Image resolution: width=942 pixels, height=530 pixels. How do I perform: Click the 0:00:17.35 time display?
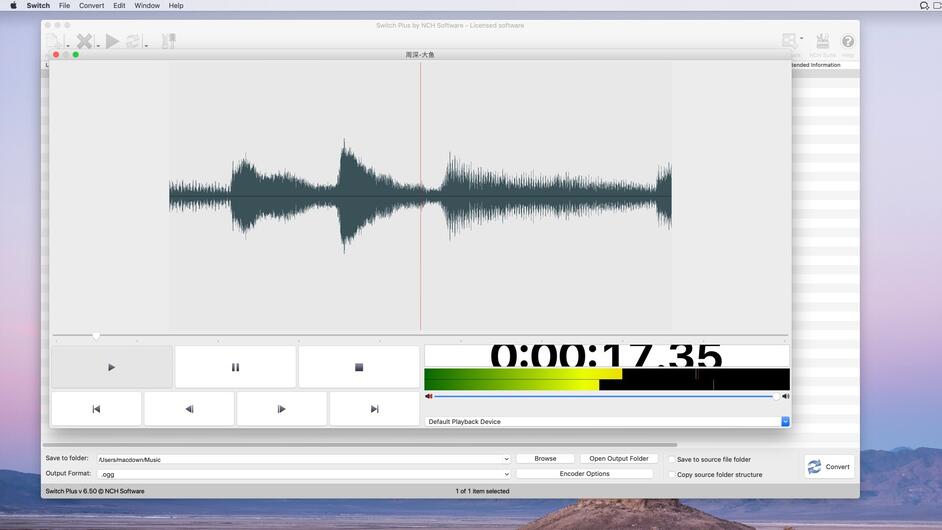(607, 356)
